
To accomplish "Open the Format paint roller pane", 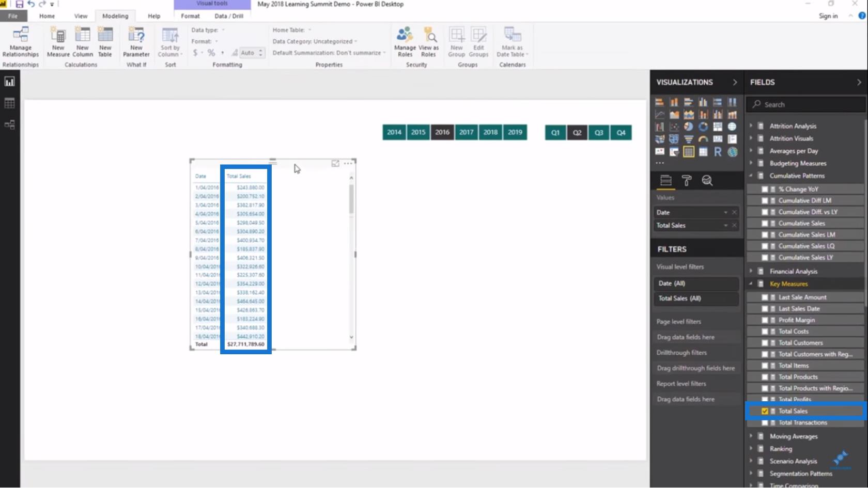I will pyautogui.click(x=687, y=180).
